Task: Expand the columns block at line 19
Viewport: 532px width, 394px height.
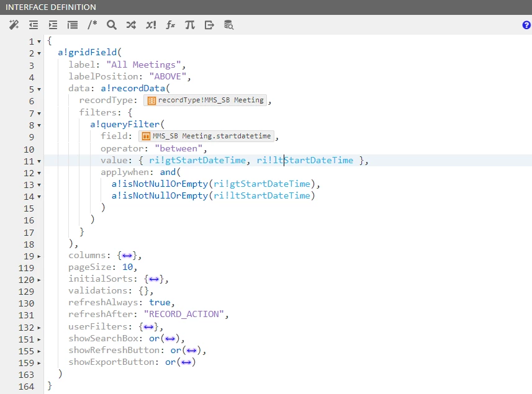Action: tap(39, 256)
